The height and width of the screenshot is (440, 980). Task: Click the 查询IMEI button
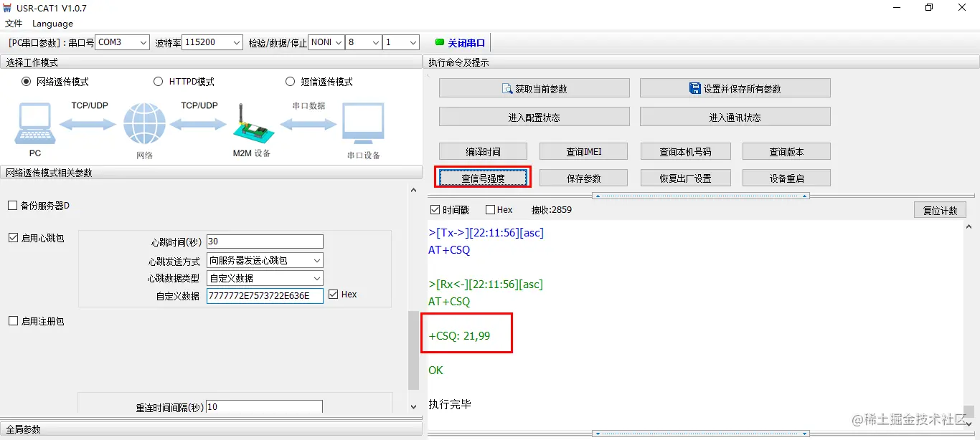(x=583, y=151)
